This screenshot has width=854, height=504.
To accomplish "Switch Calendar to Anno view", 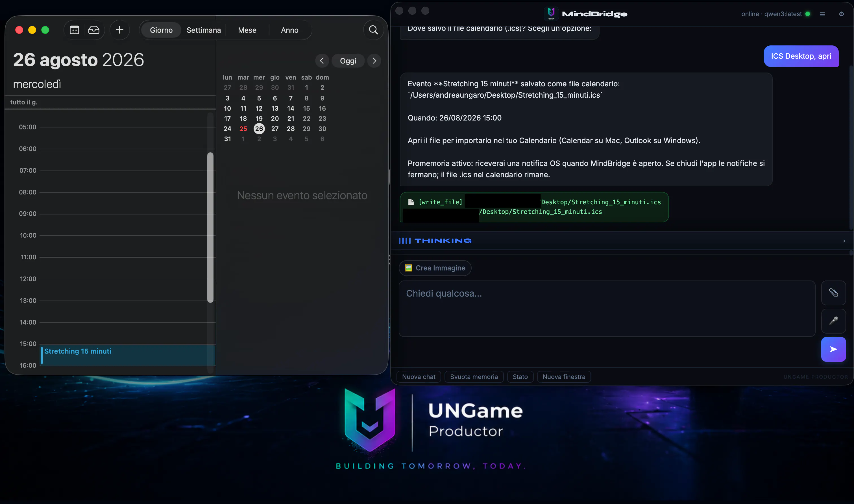I will (289, 30).
